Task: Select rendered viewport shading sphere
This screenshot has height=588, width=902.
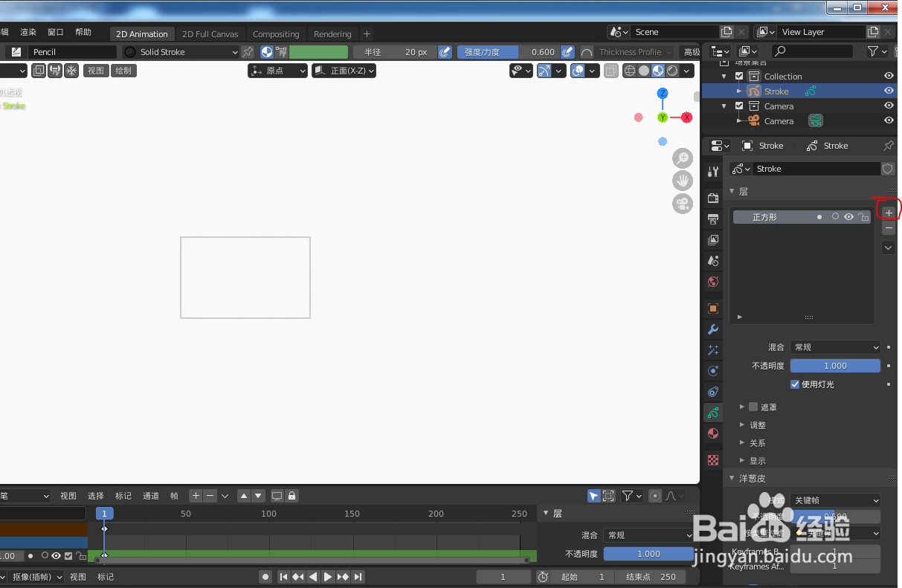Action: coord(672,71)
